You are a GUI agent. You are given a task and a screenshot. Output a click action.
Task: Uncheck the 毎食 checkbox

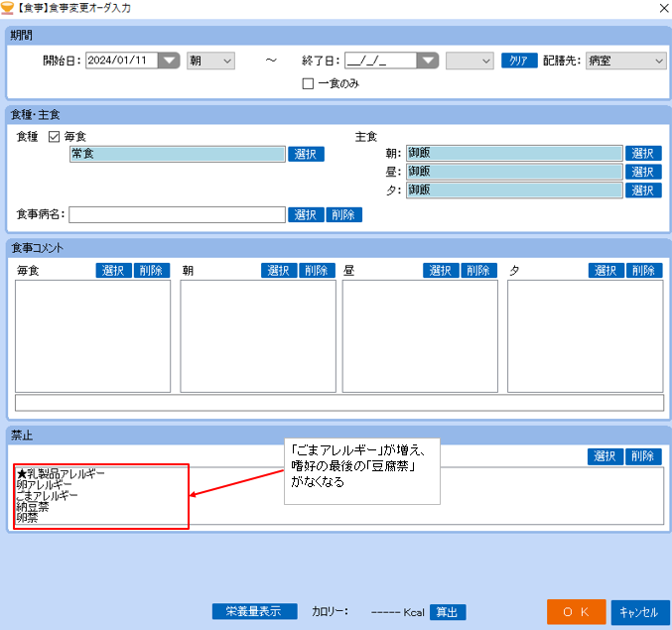[54, 137]
